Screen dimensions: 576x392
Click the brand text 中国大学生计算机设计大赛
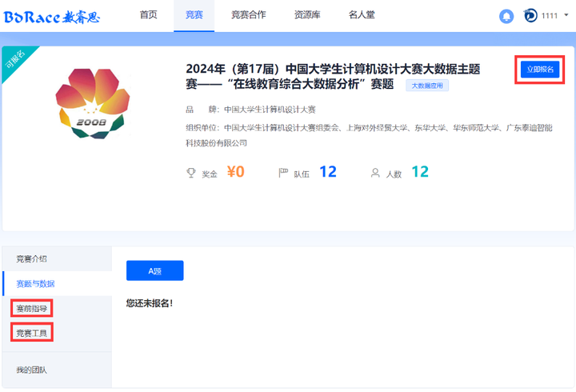(x=270, y=110)
